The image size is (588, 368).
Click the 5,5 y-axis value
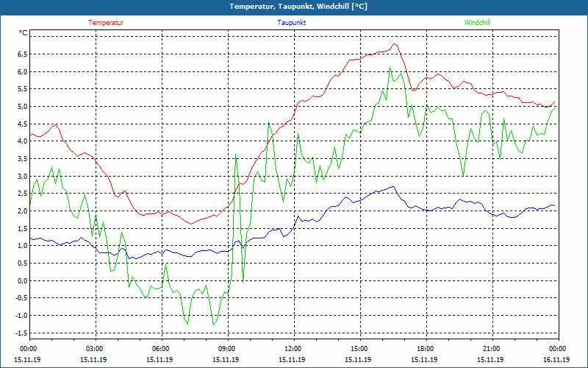pyautogui.click(x=22, y=89)
